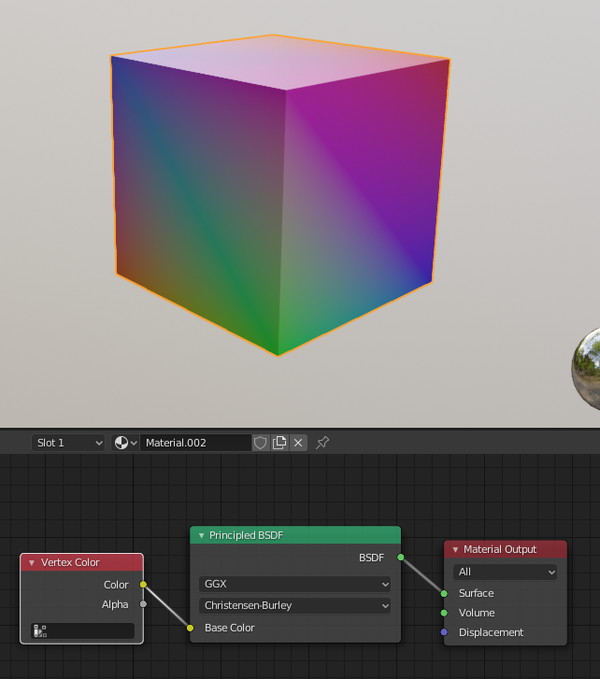The width and height of the screenshot is (600, 679).
Task: Open the vertex color layer field
Action: [x=82, y=631]
